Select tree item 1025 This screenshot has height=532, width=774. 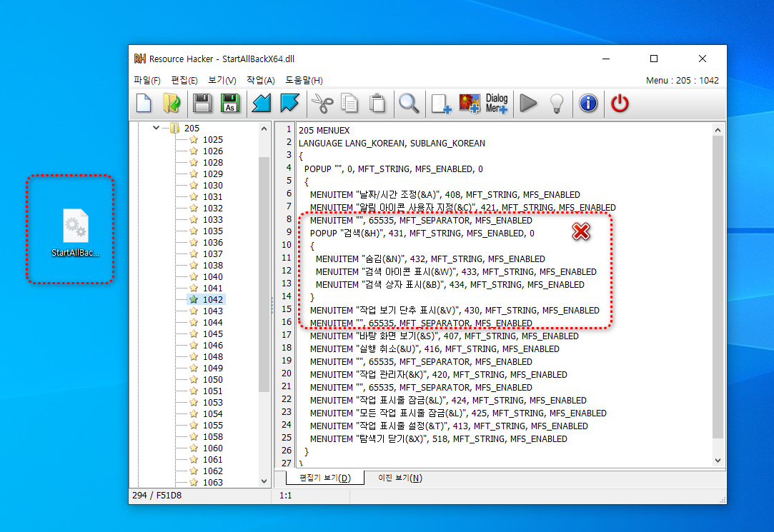tap(213, 139)
